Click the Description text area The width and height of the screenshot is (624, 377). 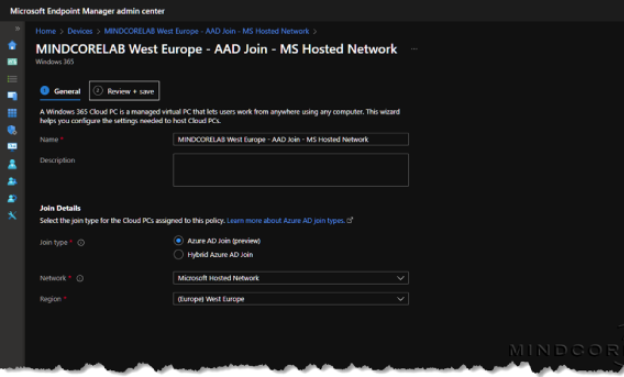point(291,170)
